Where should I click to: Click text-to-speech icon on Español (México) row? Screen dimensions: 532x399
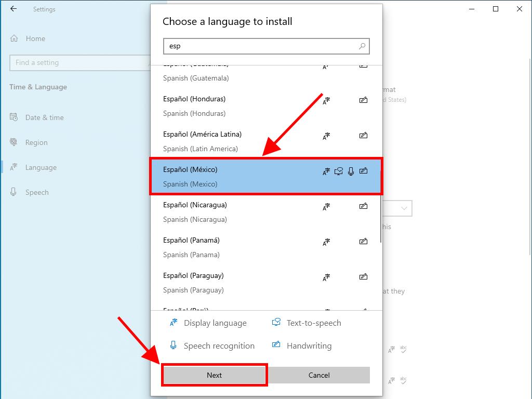[339, 171]
